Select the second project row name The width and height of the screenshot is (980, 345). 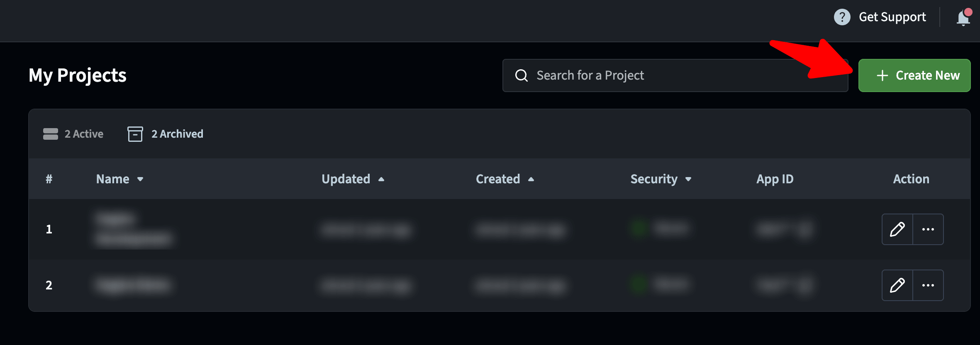point(133,285)
